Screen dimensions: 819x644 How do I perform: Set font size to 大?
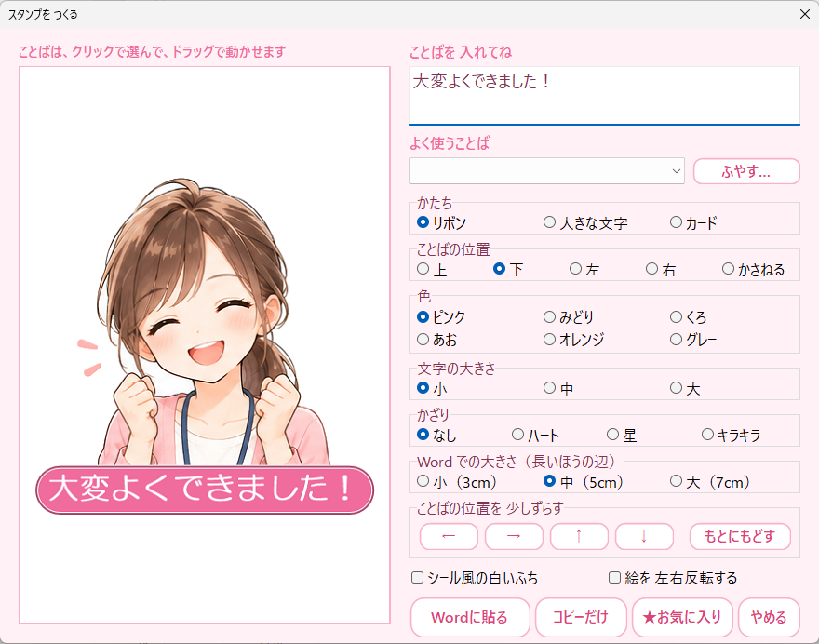(x=685, y=389)
